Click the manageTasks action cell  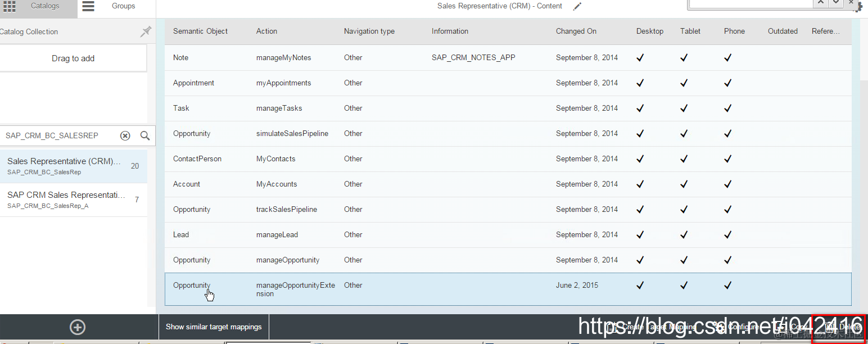coord(279,108)
